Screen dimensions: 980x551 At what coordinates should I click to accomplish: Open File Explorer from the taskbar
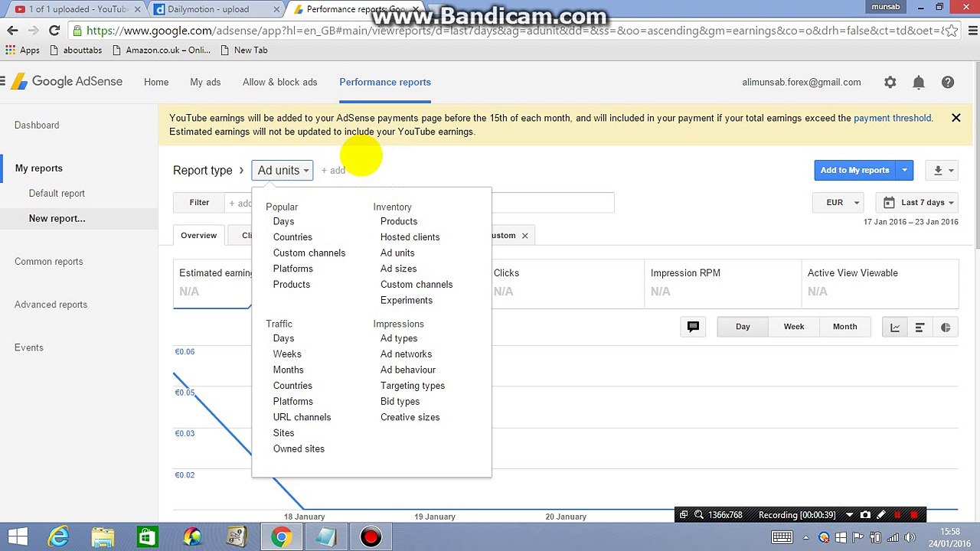(103, 537)
